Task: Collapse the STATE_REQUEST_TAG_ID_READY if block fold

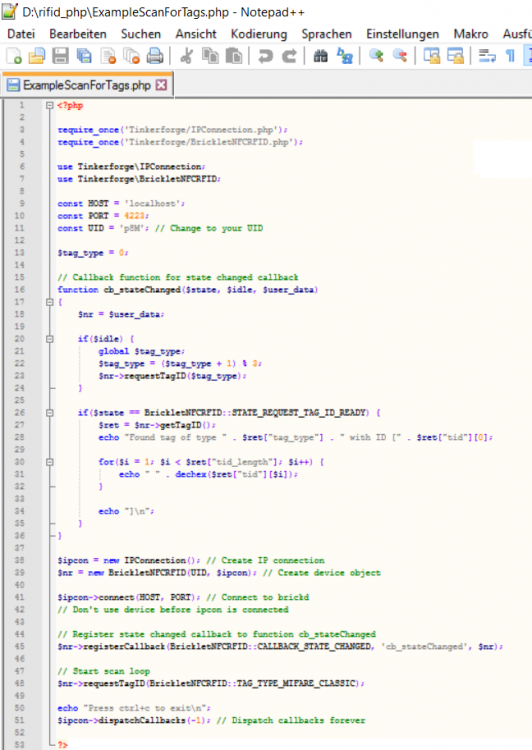Action: pyautogui.click(x=50, y=412)
